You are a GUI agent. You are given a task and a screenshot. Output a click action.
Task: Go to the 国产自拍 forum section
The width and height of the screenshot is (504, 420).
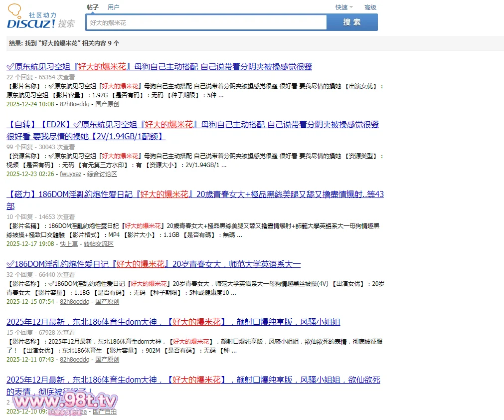coord(105,412)
